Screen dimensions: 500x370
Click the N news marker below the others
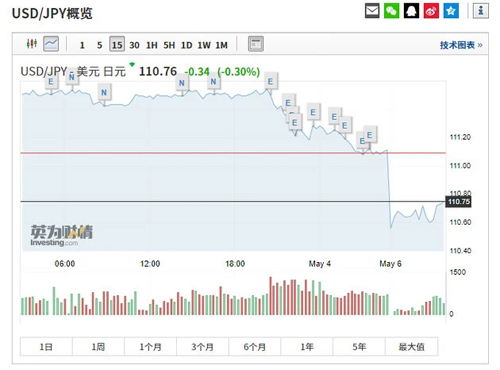tap(104, 92)
